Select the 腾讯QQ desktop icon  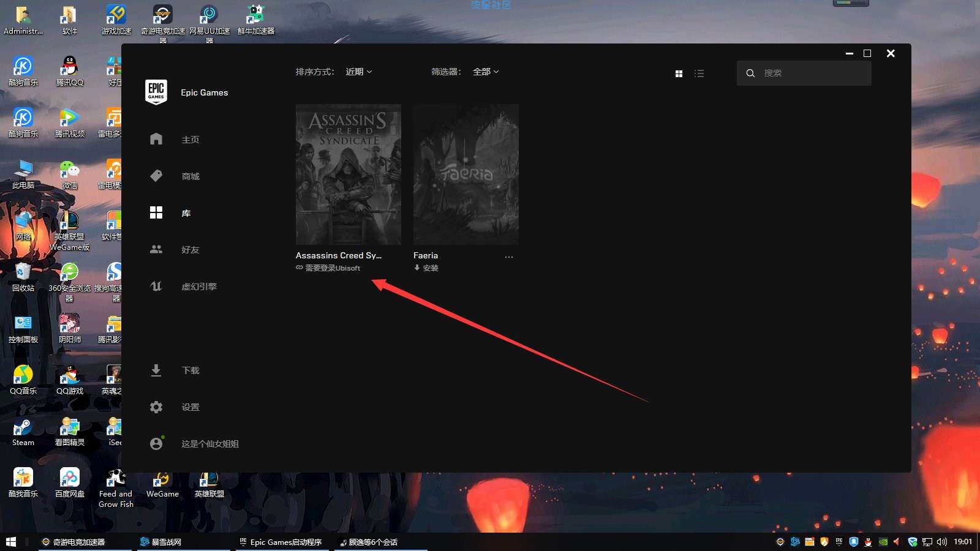click(x=70, y=71)
